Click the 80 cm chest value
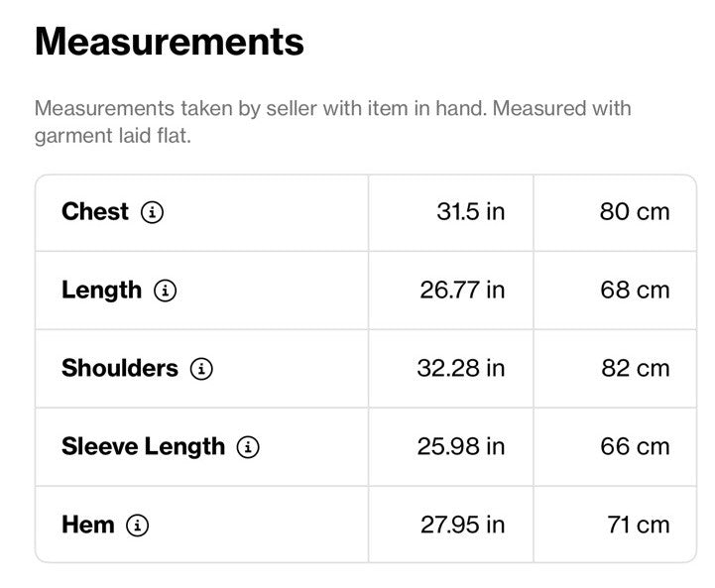 click(x=635, y=212)
